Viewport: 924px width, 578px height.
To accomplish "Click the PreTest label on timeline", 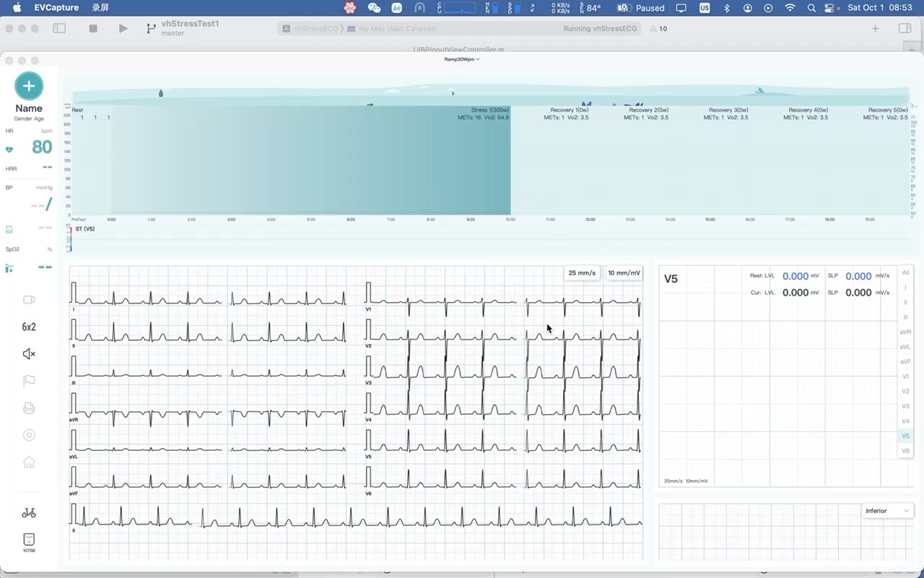I will click(x=79, y=219).
